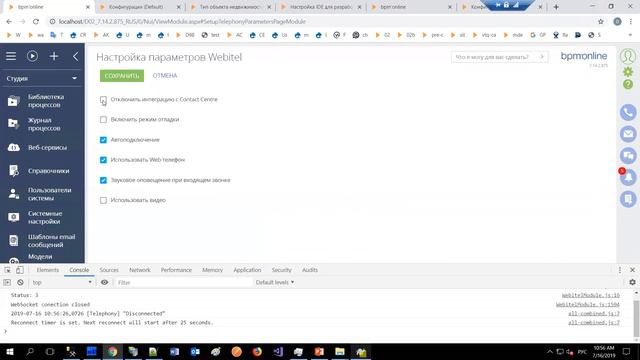Toggle DevTools device toolbar icon
The height and width of the screenshot is (360, 640).
20,270
